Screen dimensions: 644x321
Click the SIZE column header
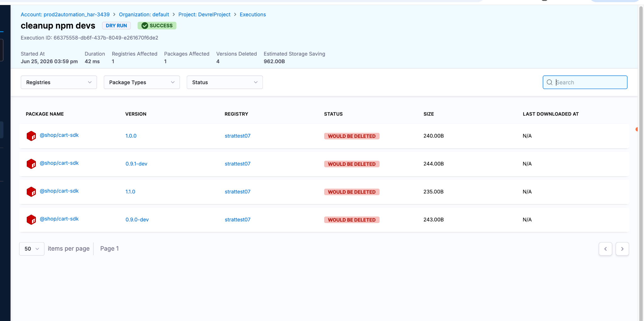[429, 114]
